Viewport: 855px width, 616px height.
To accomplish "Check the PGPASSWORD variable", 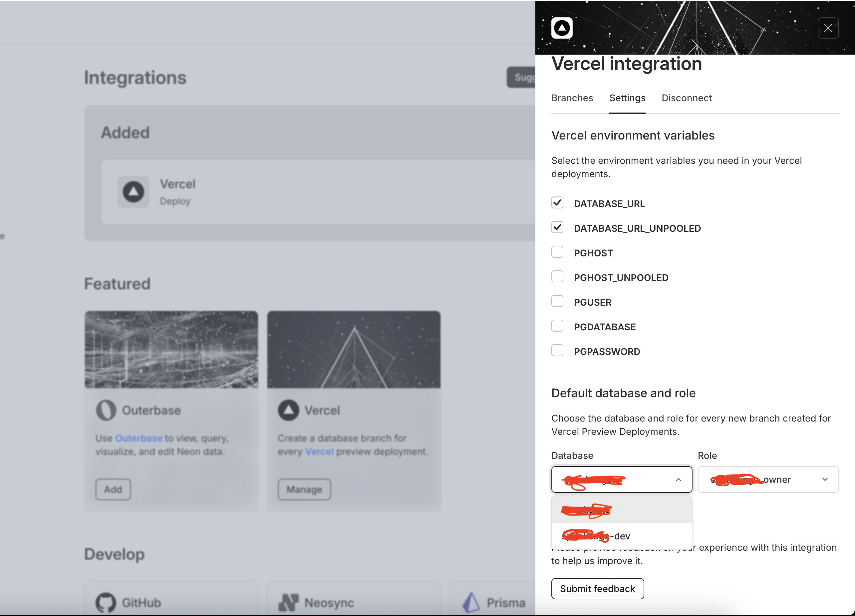I will click(x=557, y=351).
